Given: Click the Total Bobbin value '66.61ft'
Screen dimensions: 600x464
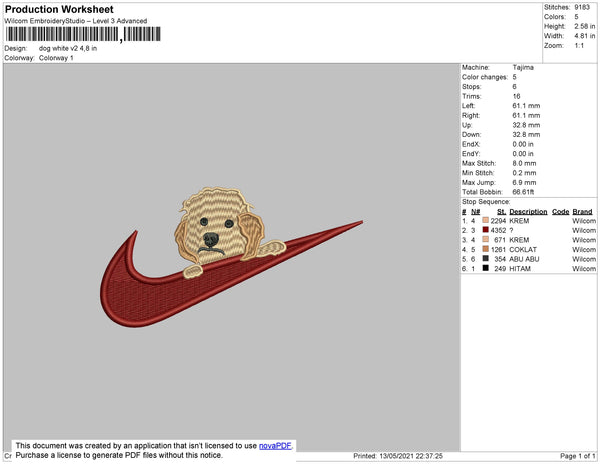Looking at the screenshot, I should [523, 192].
